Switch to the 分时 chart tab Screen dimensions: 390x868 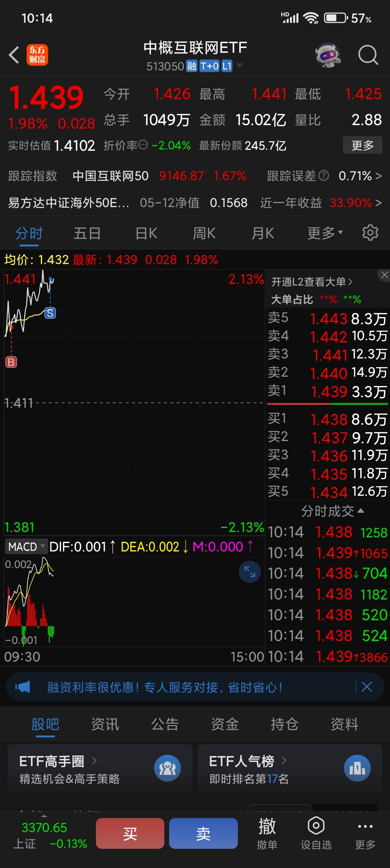pos(29,233)
